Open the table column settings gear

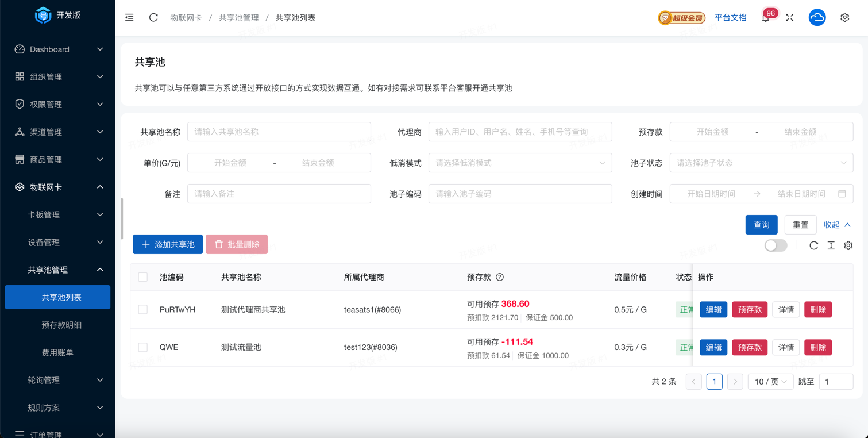point(848,245)
